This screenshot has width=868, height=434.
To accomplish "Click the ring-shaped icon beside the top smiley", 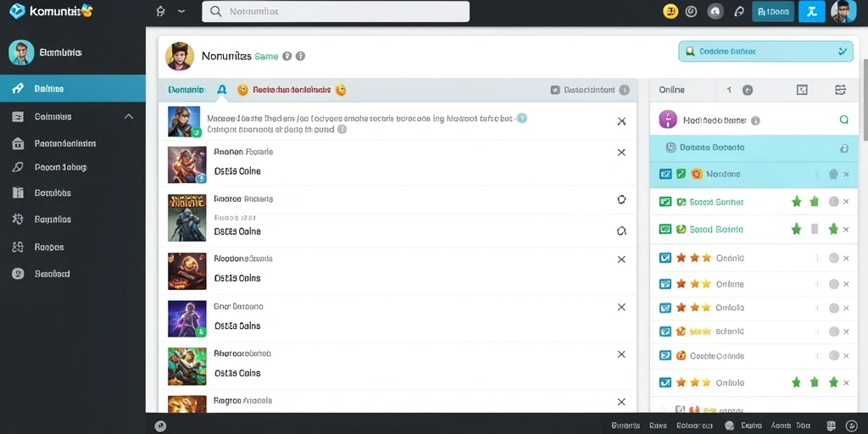I will 691,11.
